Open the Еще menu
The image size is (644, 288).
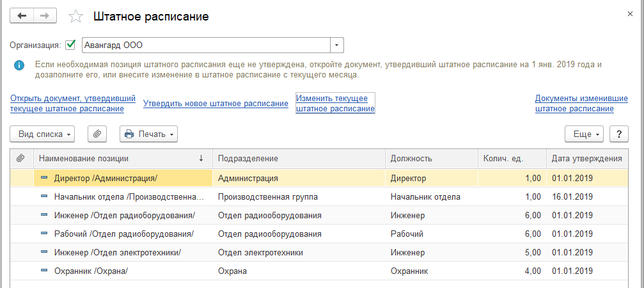pyautogui.click(x=584, y=134)
